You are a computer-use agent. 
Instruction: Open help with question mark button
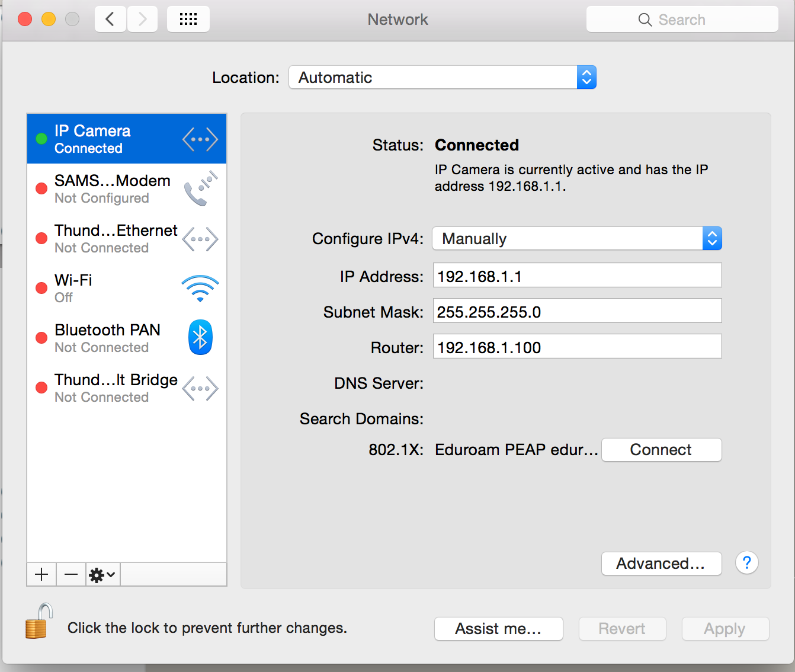tap(746, 562)
